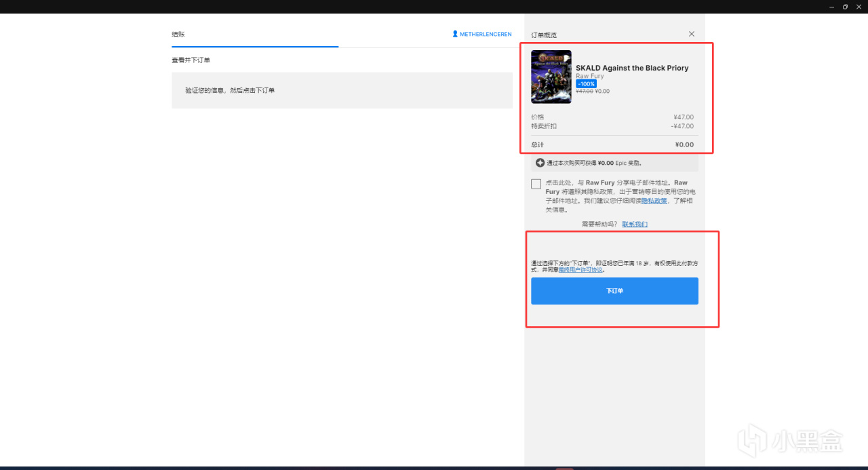Image resolution: width=868 pixels, height=470 pixels.
Task: Click the Epic rewards plus icon
Action: tap(540, 163)
